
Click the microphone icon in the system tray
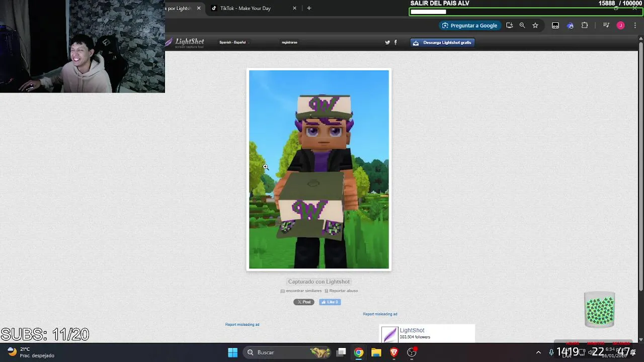pos(551,352)
